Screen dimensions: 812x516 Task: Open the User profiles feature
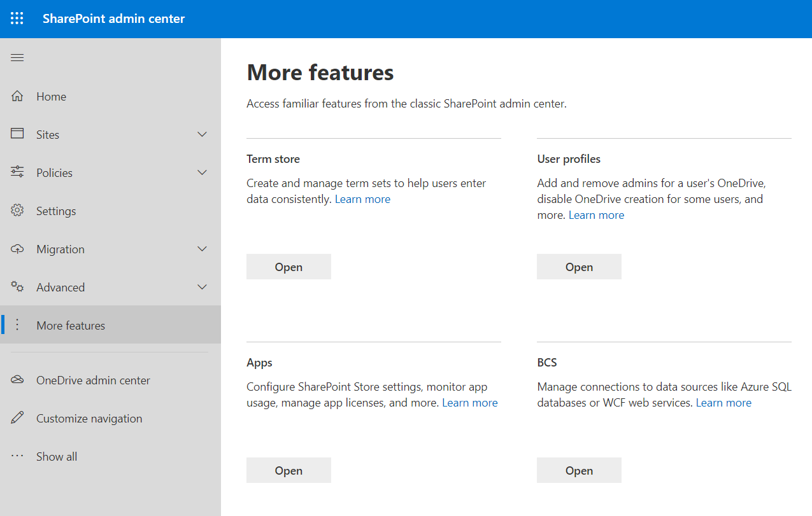pyautogui.click(x=579, y=267)
